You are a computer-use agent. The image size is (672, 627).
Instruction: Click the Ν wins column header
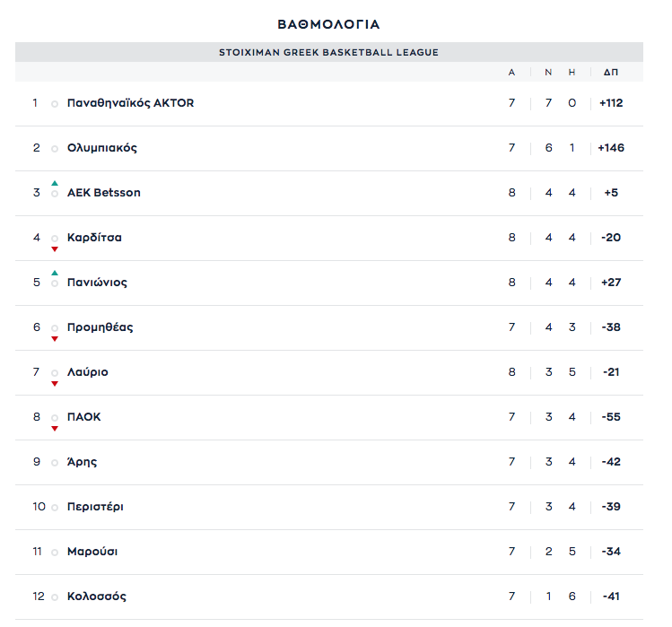[x=548, y=72]
